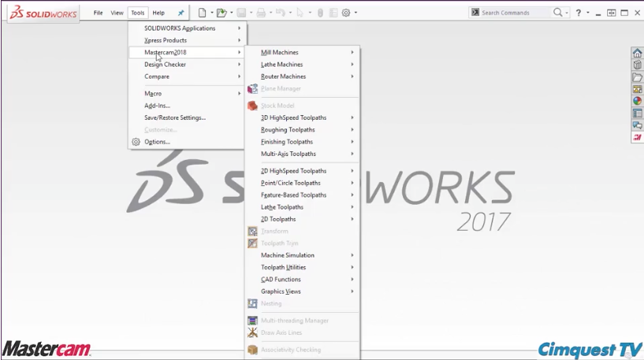This screenshot has height=360, width=644.
Task: Select Macro menu entry
Action: point(188,94)
